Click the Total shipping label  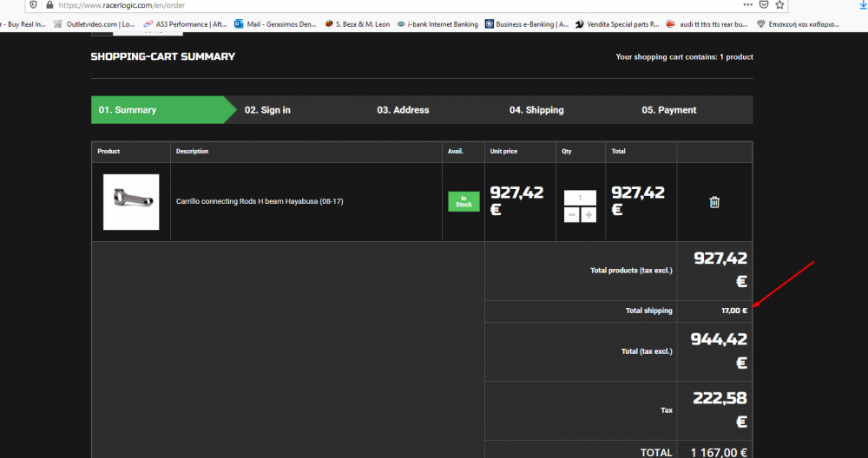coord(648,311)
